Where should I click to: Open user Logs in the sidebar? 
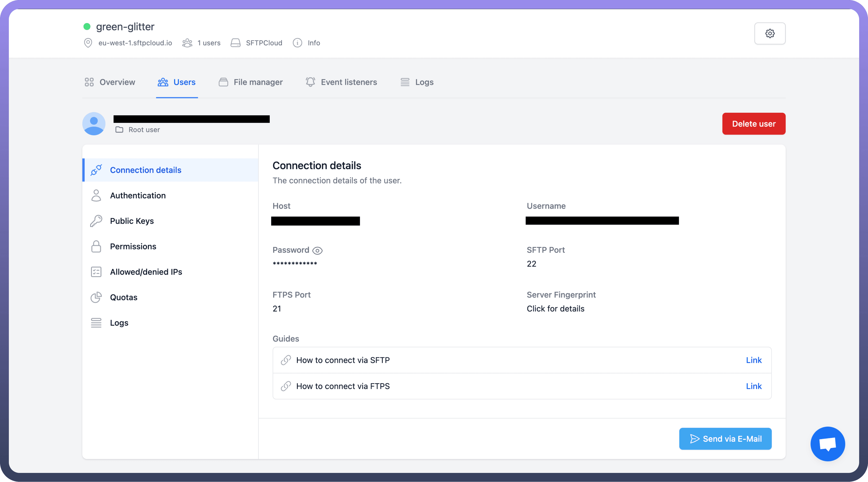pyautogui.click(x=119, y=323)
